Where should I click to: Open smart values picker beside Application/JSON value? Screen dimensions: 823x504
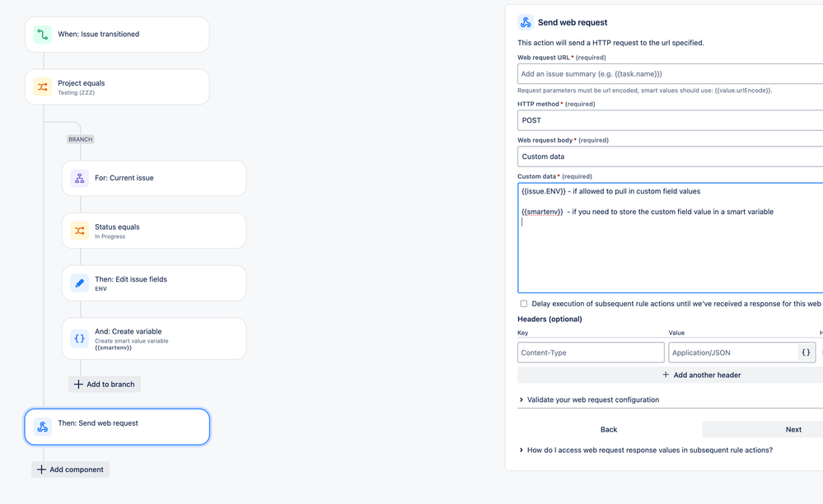(x=806, y=352)
